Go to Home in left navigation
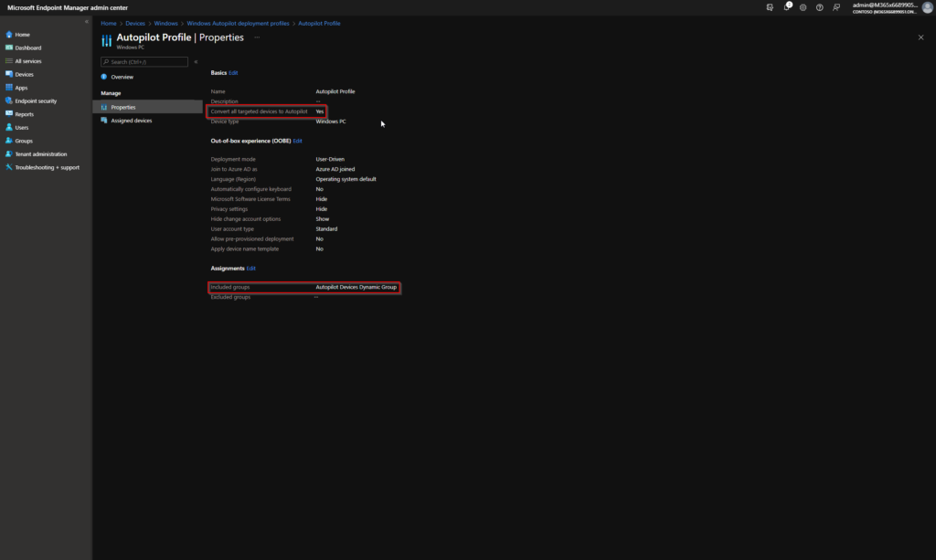Screen dimensions: 936x560 [x=23, y=35]
